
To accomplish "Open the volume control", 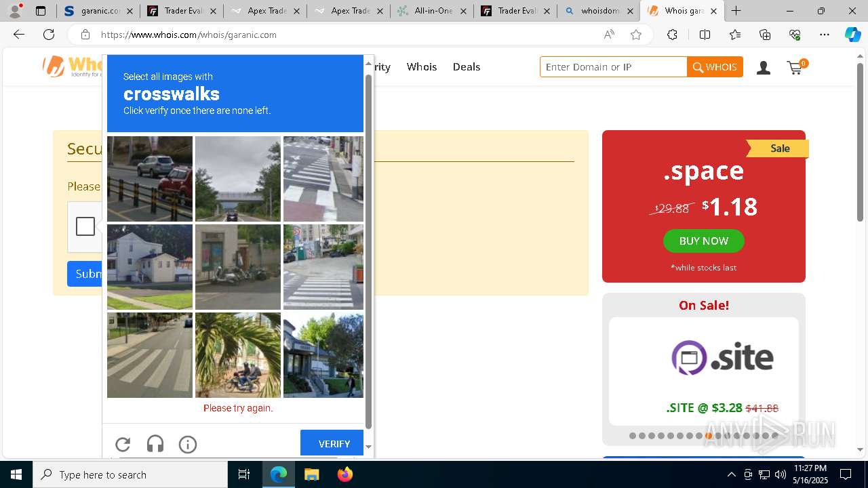I will [781, 474].
